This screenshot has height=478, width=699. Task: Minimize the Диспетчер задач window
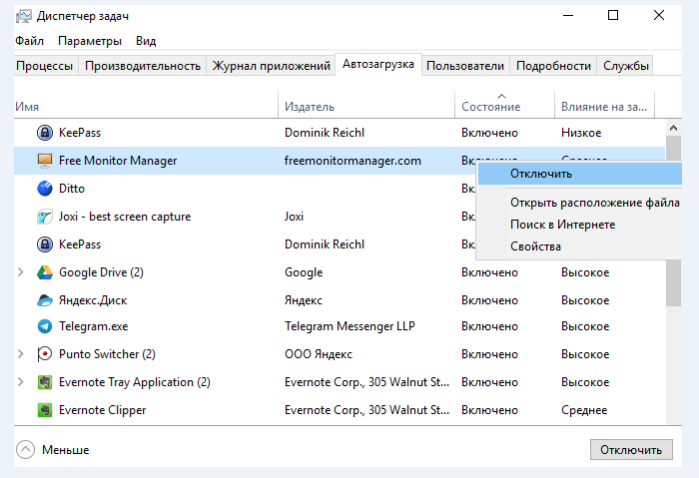click(568, 16)
